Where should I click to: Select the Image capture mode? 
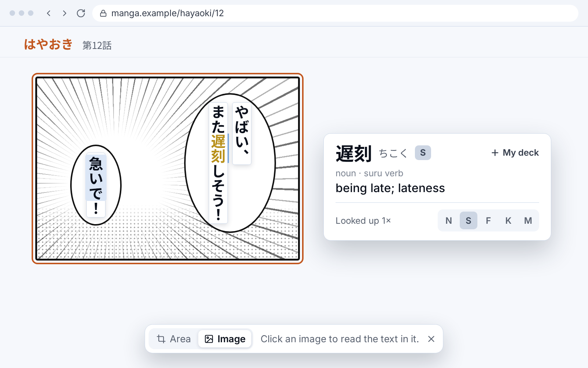tap(225, 339)
